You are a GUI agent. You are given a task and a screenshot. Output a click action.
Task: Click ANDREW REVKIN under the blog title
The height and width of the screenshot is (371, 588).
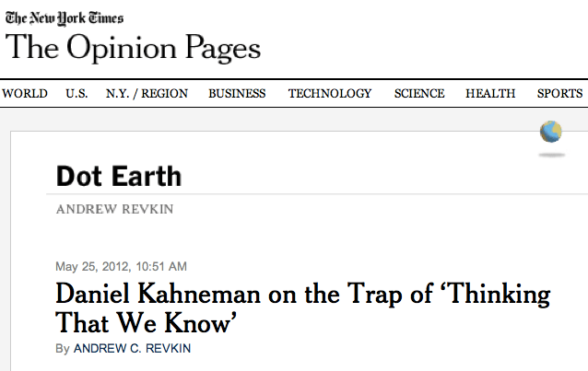(114, 209)
